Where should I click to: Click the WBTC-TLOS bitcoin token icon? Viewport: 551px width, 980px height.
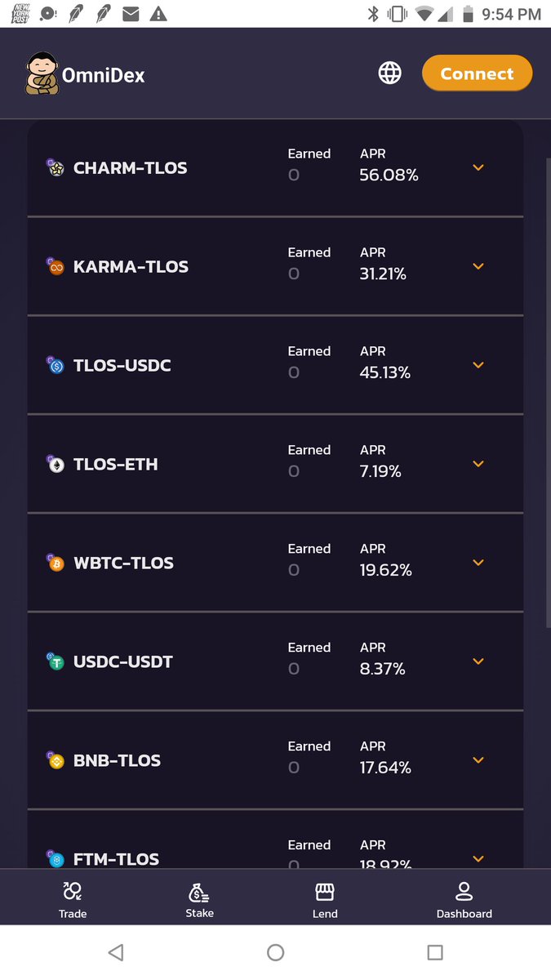pos(56,563)
